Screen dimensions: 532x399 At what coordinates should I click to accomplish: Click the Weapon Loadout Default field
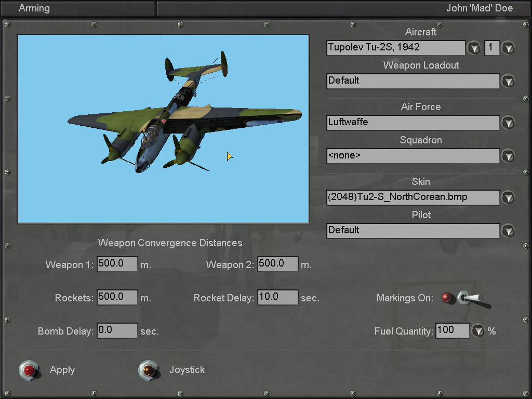point(413,81)
